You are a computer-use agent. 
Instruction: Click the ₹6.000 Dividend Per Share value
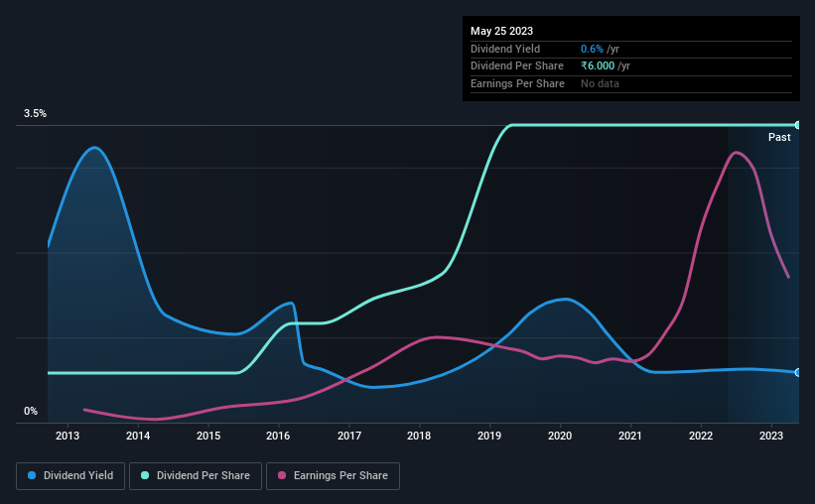click(x=598, y=66)
